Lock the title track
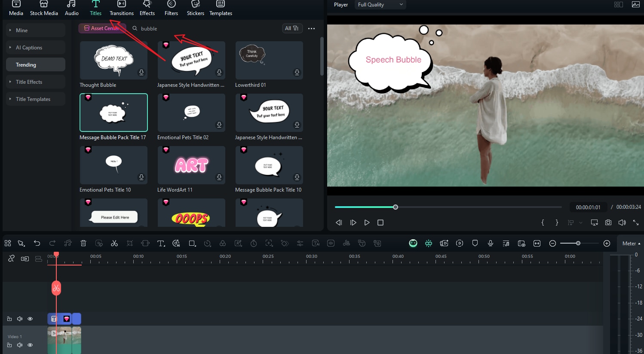 pyautogui.click(x=9, y=319)
